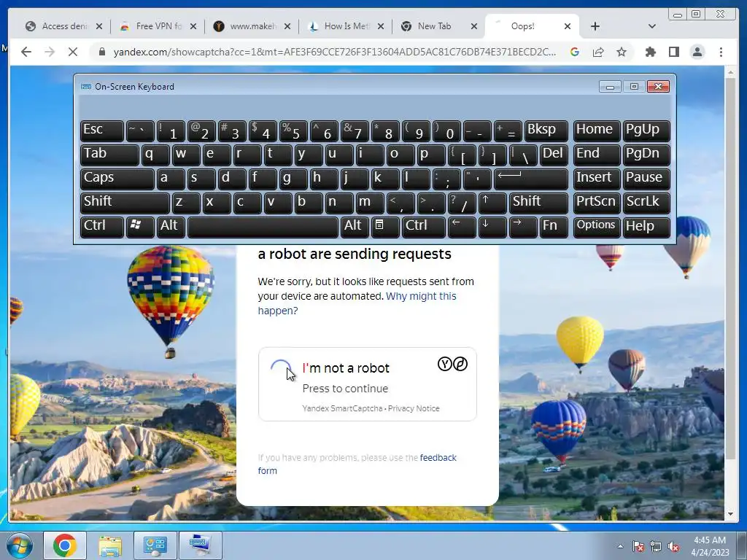Expand the tab search dropdown arrow
Screen dimensions: 747x560
(652, 26)
